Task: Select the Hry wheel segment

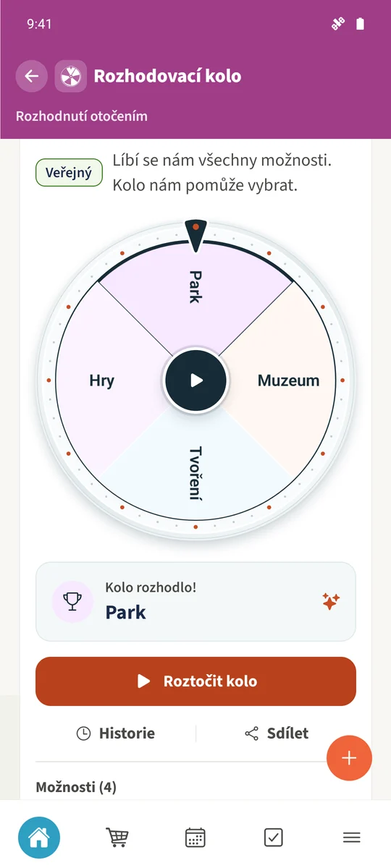Action: click(x=101, y=380)
